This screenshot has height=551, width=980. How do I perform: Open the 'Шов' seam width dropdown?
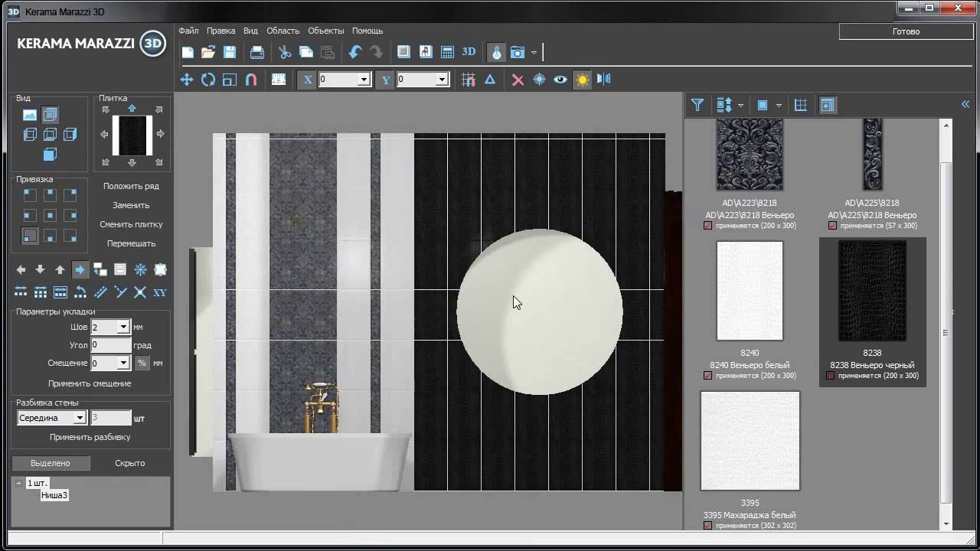[122, 327]
